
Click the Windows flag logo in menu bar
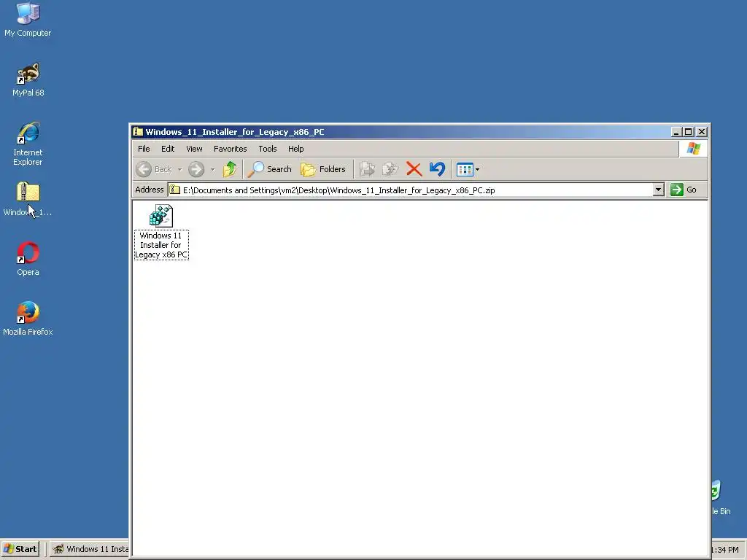tap(693, 149)
